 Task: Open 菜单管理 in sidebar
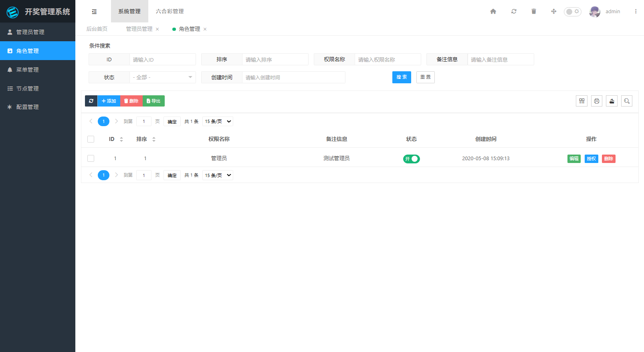(x=38, y=70)
